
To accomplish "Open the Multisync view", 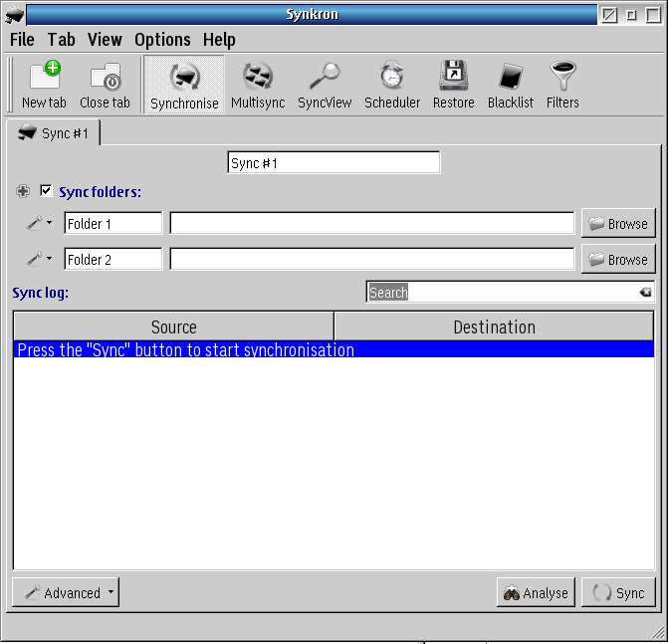I will pos(258,85).
